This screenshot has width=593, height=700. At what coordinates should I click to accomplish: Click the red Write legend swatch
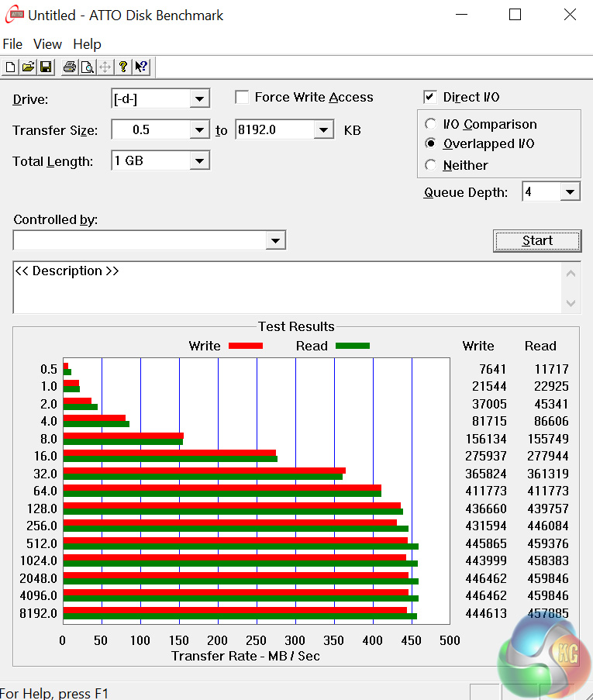(245, 347)
